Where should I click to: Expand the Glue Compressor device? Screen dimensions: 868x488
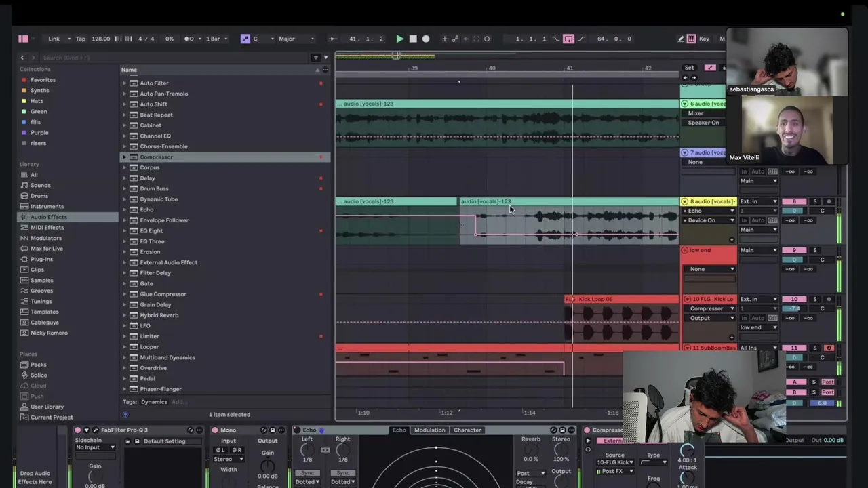point(124,294)
